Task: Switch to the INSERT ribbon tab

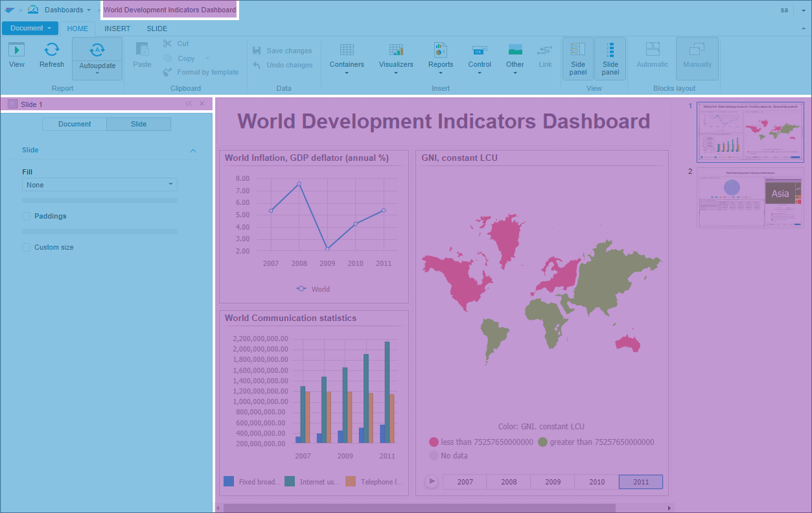Action: [117, 29]
